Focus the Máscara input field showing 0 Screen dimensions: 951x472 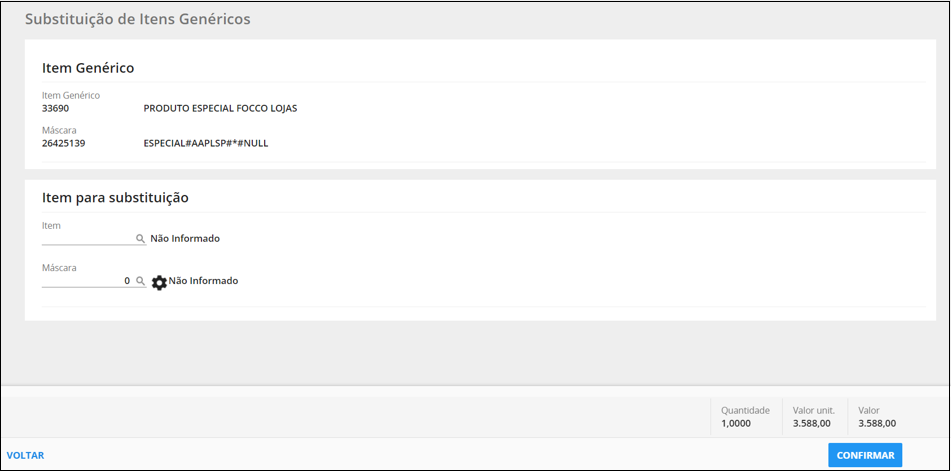click(88, 281)
